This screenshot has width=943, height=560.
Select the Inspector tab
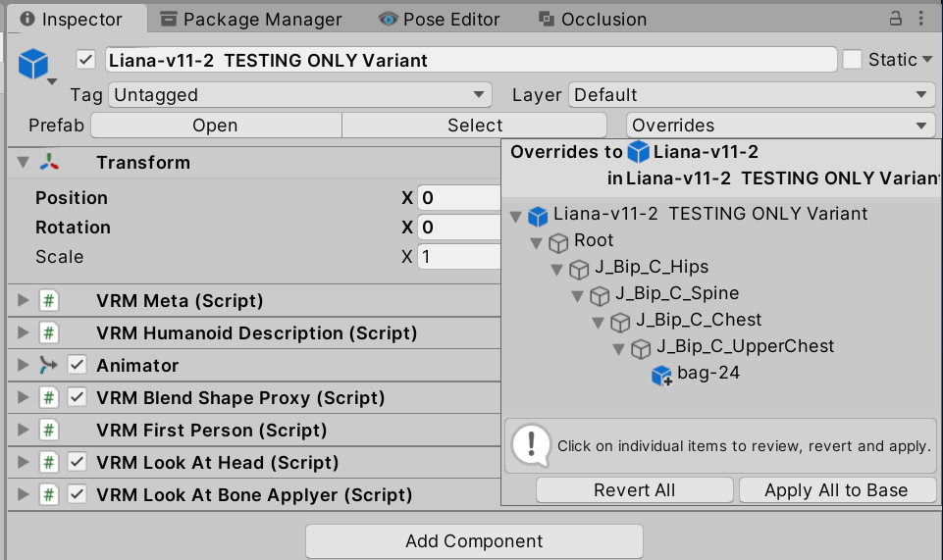(77, 19)
